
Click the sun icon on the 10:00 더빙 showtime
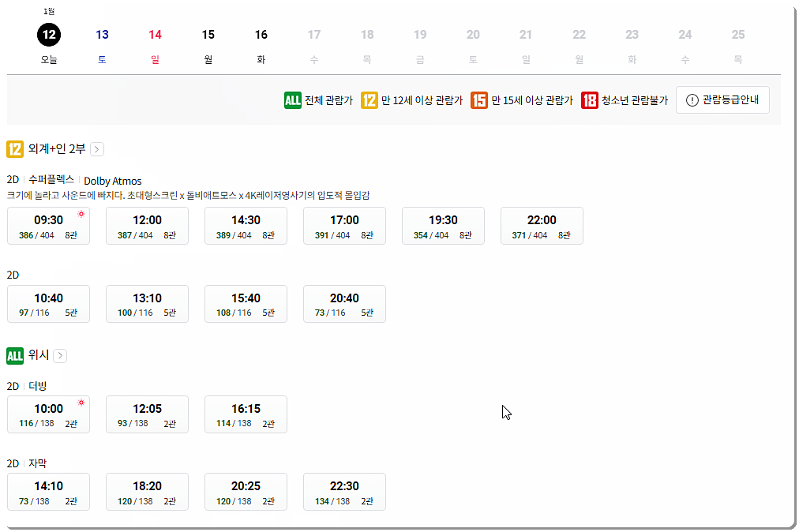click(x=81, y=403)
